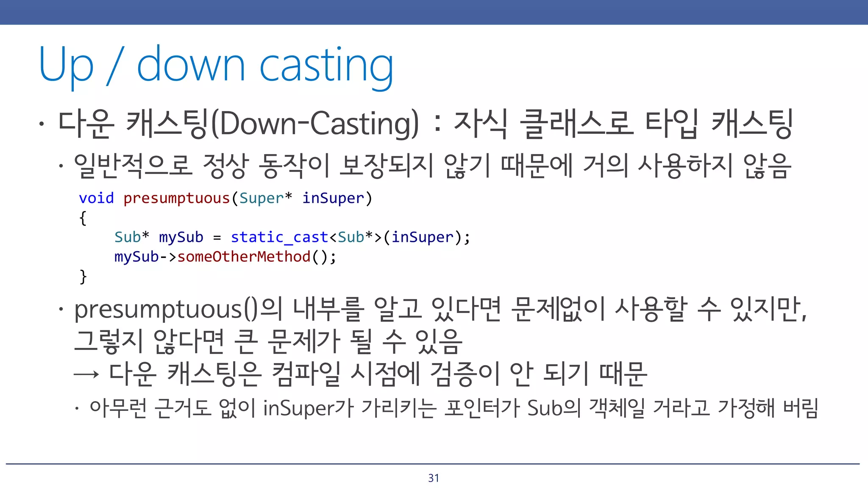
Task: Click the 'presumptuous' function name in code
Action: (x=176, y=198)
